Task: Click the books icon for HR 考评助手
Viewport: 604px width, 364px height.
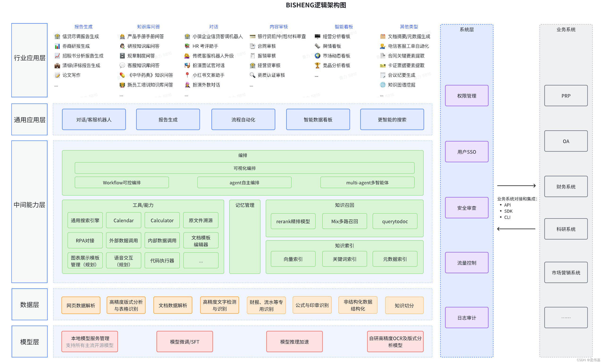Action: (x=187, y=46)
